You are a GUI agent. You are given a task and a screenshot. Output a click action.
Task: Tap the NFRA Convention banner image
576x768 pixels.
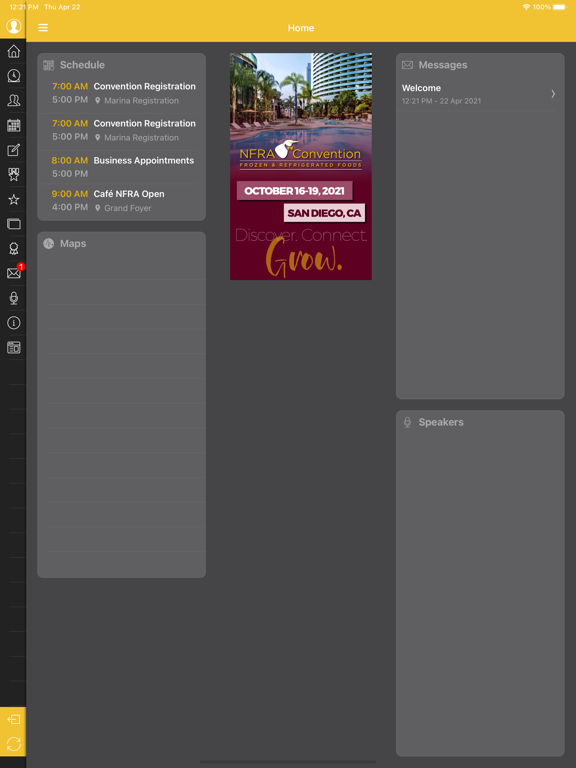tap(301, 167)
